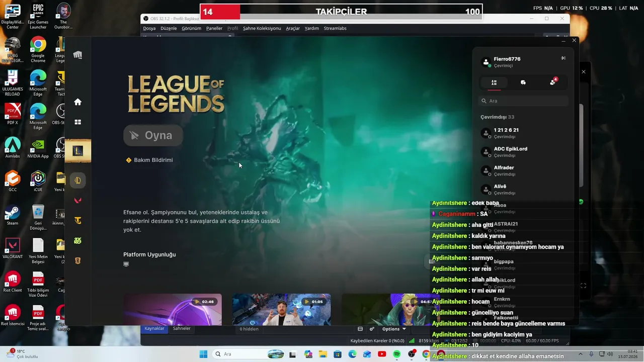Open the OBS Sahne Koleksiyonu menu

(262, 29)
